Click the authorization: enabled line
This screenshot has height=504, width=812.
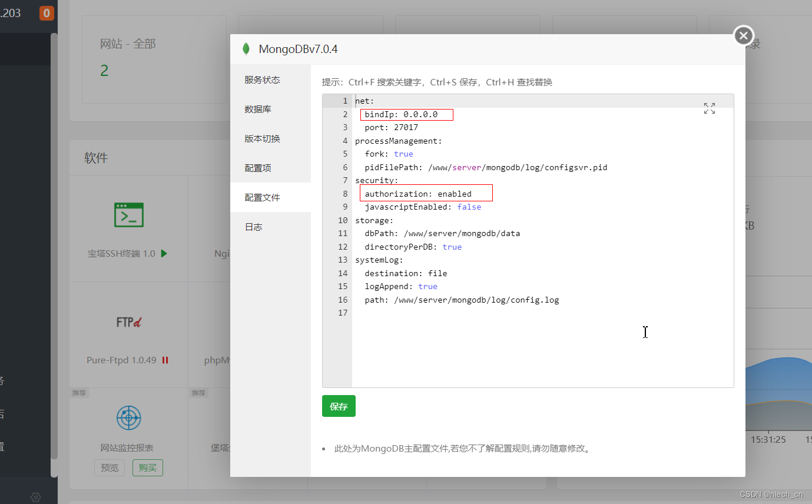tap(418, 194)
